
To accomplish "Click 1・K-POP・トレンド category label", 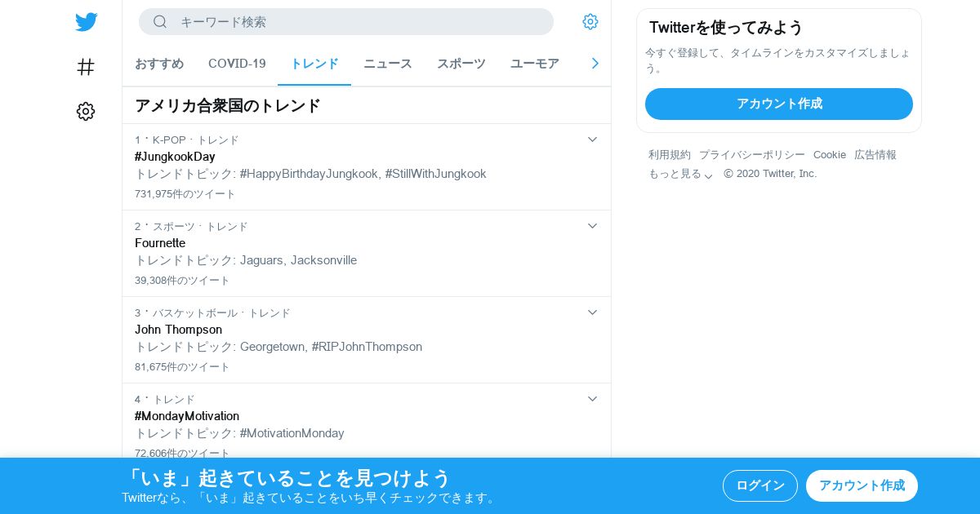I will pos(187,140).
